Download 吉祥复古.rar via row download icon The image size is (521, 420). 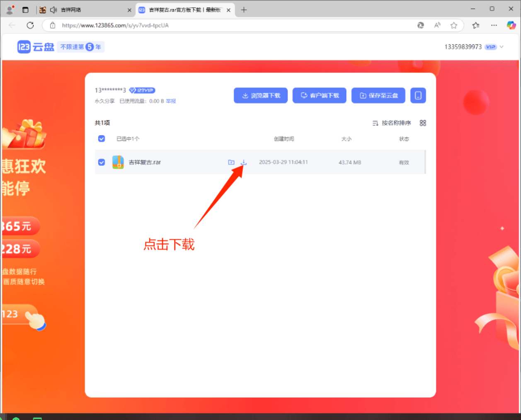pos(244,162)
